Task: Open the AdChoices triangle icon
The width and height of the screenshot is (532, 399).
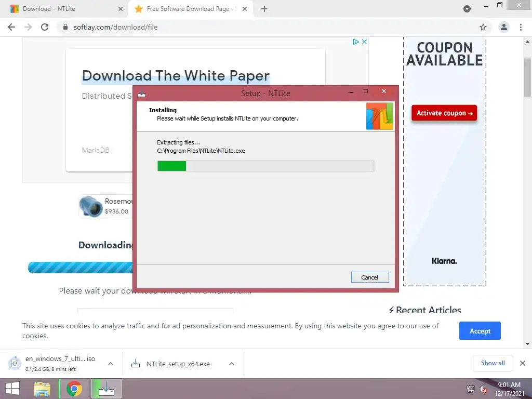Action: point(356,42)
